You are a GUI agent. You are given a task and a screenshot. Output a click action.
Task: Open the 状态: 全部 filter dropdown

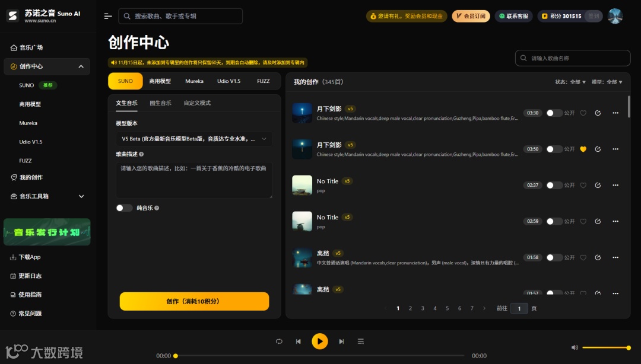[570, 82]
